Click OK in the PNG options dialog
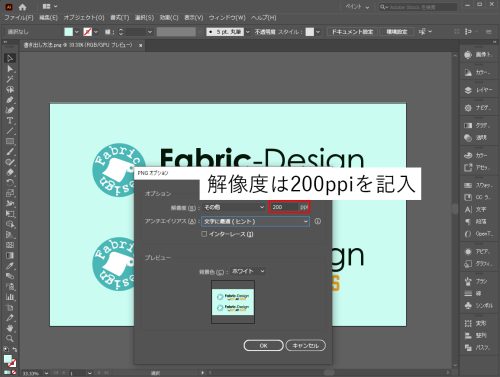The height and width of the screenshot is (377, 500). (x=263, y=345)
